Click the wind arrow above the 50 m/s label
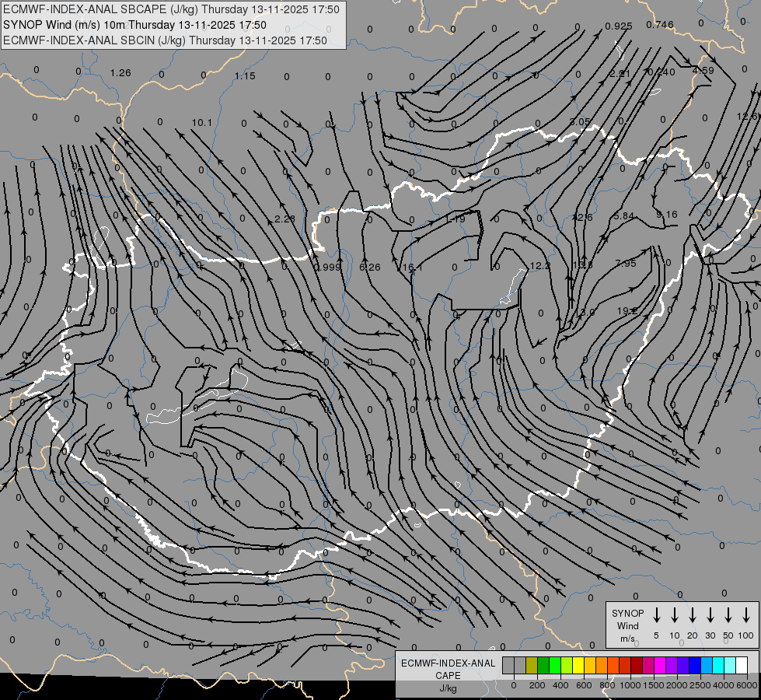Image resolution: width=761 pixels, height=700 pixels. click(x=728, y=615)
